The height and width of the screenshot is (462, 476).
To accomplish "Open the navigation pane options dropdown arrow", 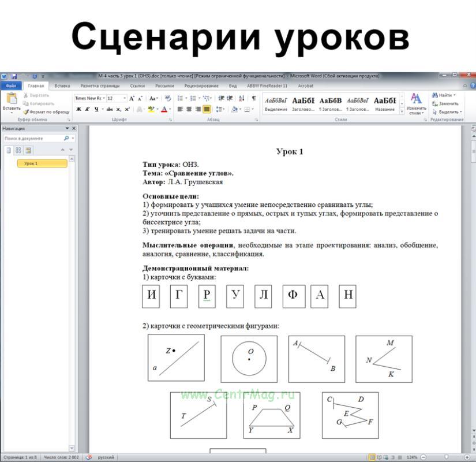I will (x=67, y=129).
